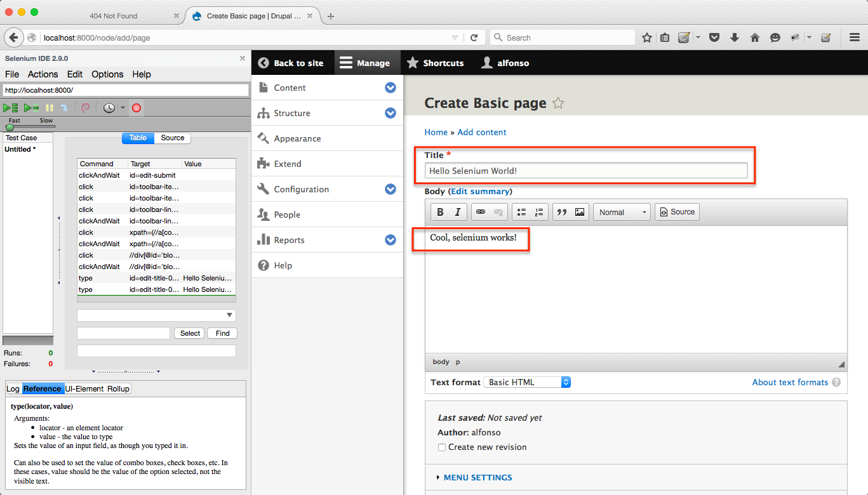Select the clickAndWait id=edit-submit row
The height and width of the screenshot is (495, 868).
coord(156,175)
